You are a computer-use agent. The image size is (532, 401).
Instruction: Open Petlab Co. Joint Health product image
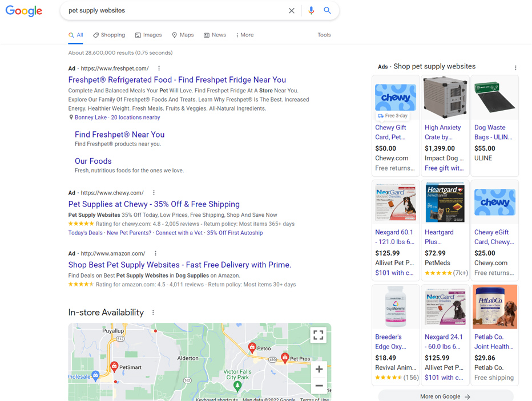tap(495, 307)
